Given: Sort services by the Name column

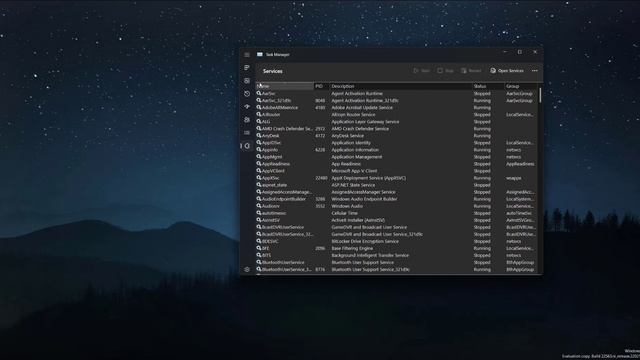Looking at the screenshot, I should point(284,86).
